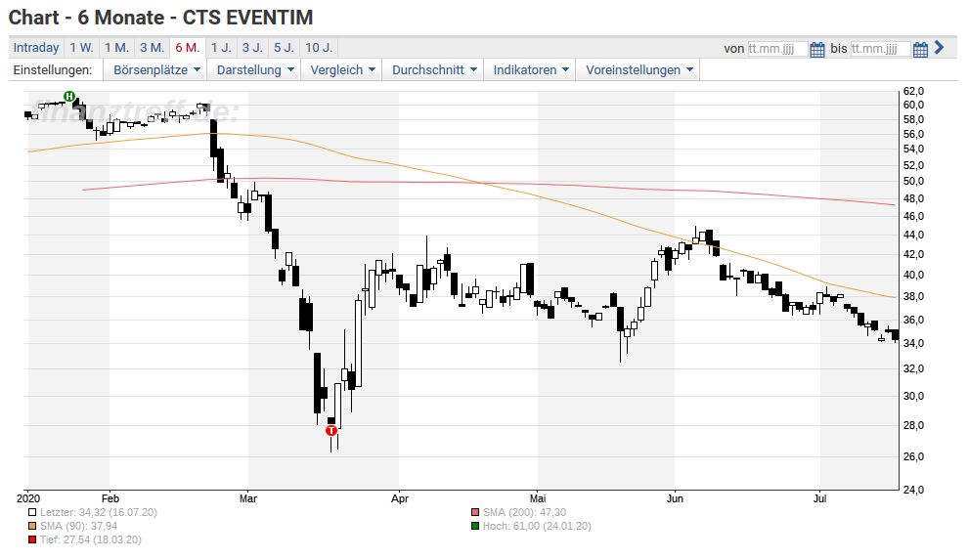Switch to the 3 M. time range
Image resolution: width=968 pixels, height=560 pixels.
point(152,48)
